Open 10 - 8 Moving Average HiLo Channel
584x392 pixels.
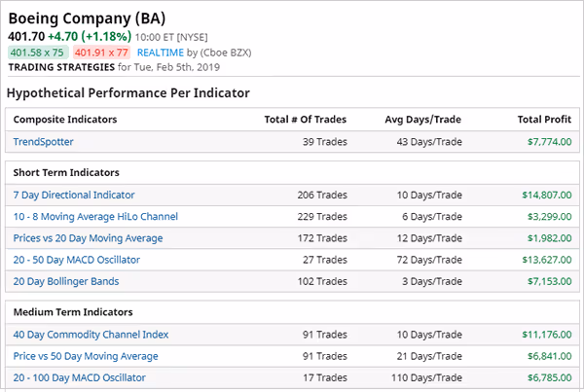click(95, 217)
